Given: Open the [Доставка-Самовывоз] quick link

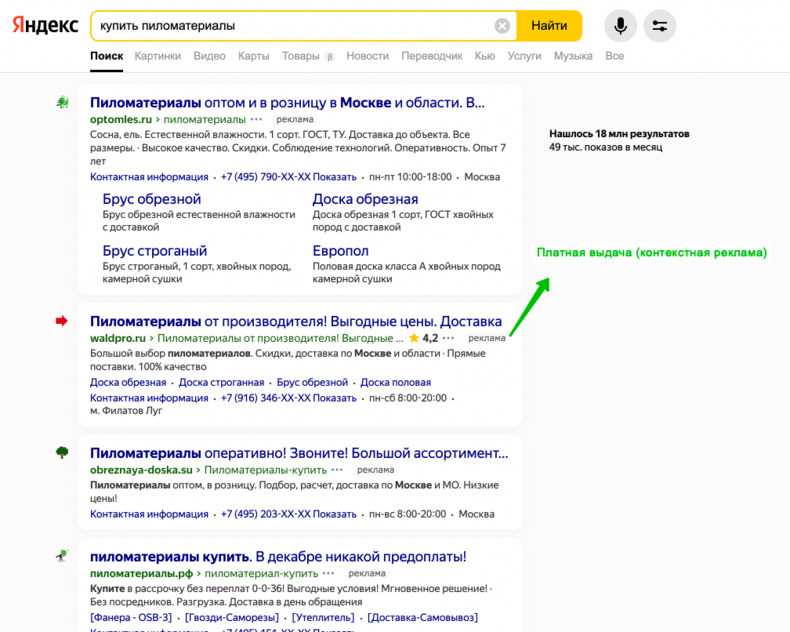Looking at the screenshot, I should click(422, 617).
